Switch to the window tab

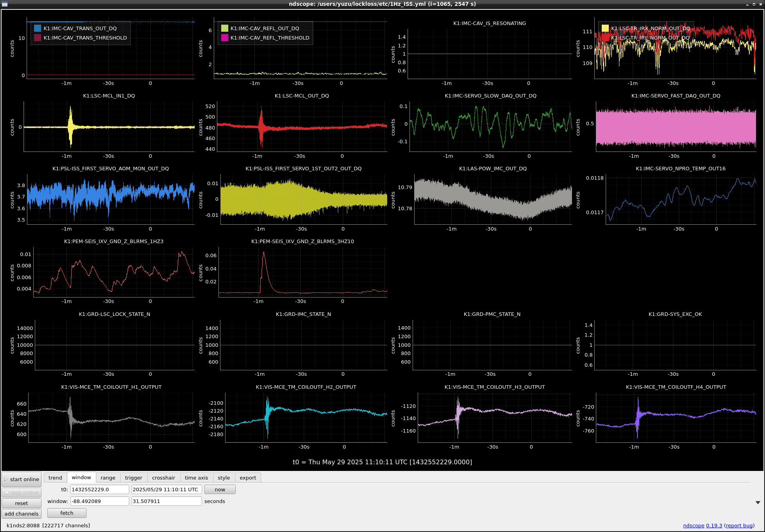tap(81, 477)
